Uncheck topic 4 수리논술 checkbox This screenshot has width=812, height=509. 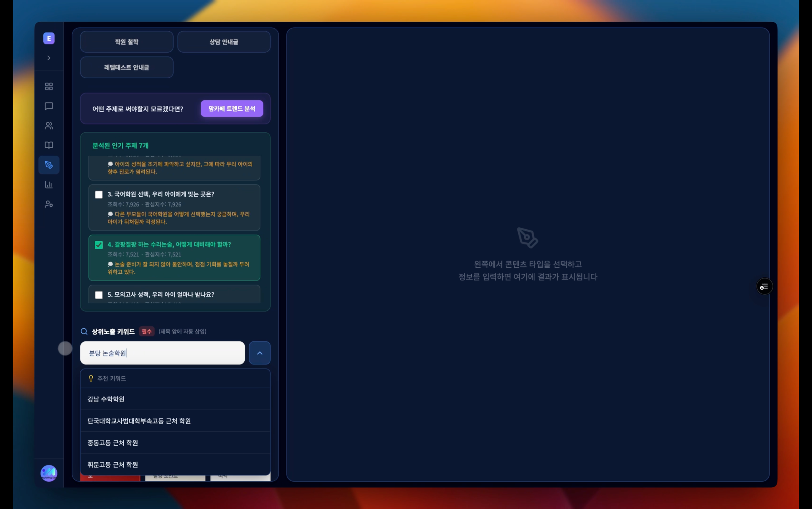(x=99, y=245)
